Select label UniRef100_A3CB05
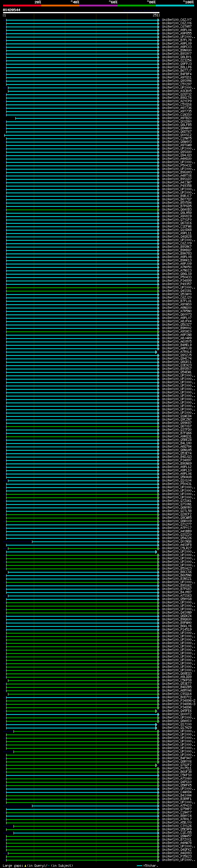 177,91
